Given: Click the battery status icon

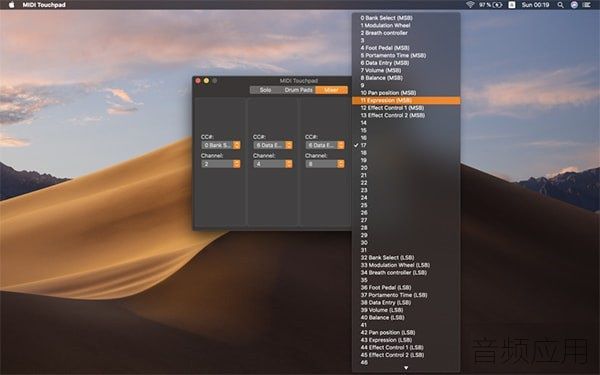Looking at the screenshot, I should (x=497, y=5).
